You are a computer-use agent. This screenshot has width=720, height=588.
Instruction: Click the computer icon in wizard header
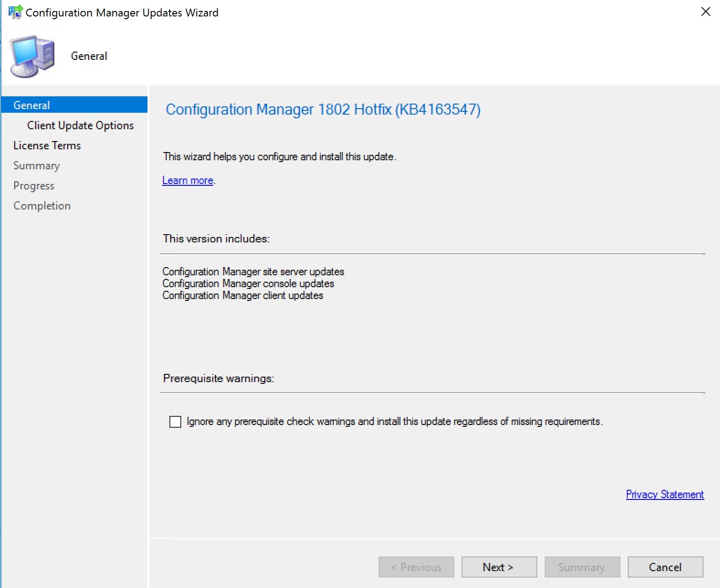[32, 57]
